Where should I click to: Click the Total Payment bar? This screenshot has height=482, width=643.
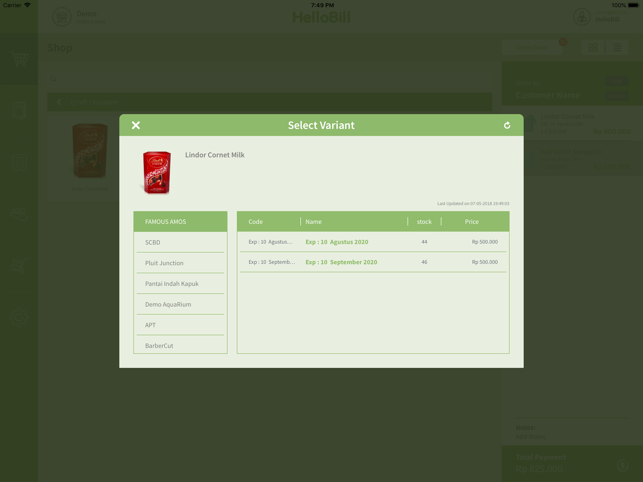pyautogui.click(x=572, y=464)
